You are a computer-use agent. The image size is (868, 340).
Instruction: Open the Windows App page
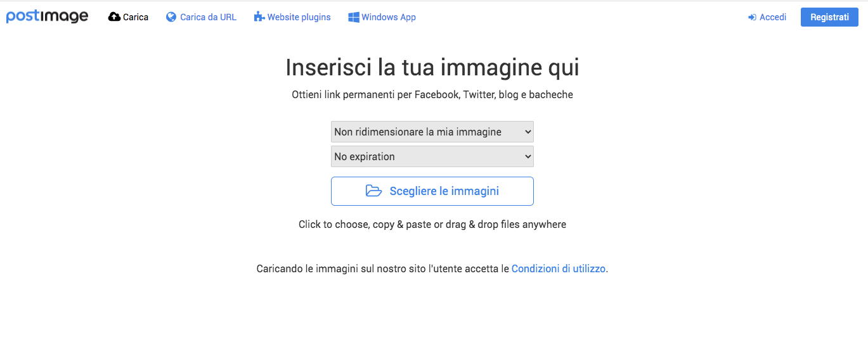382,17
